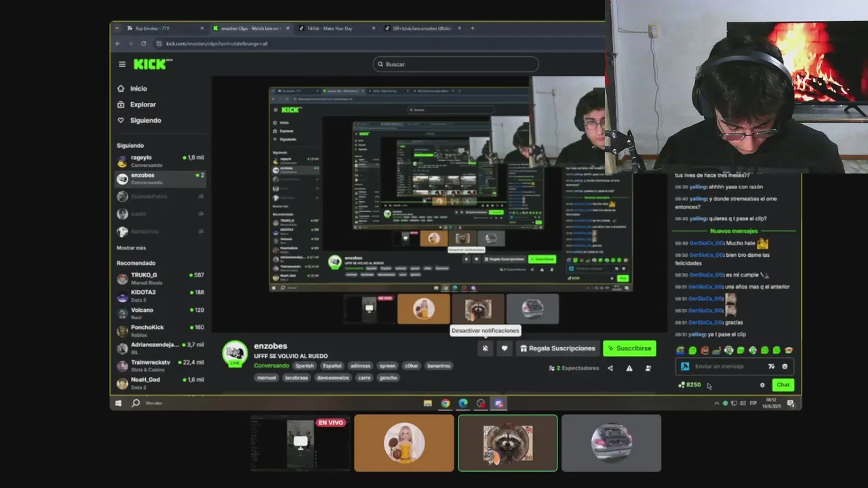The image size is (868, 488).
Task: Open Microsoft Edge from the taskbar
Action: pos(463,403)
